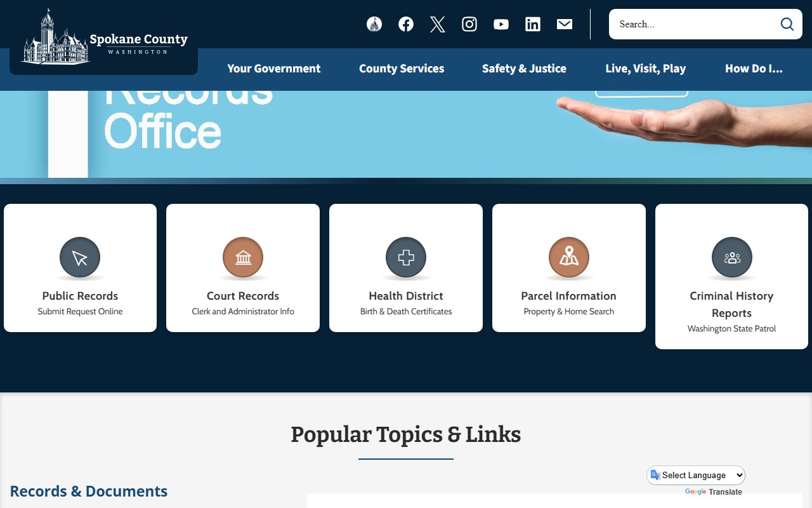
Task: Open Court Records title link
Action: pyautogui.click(x=243, y=296)
